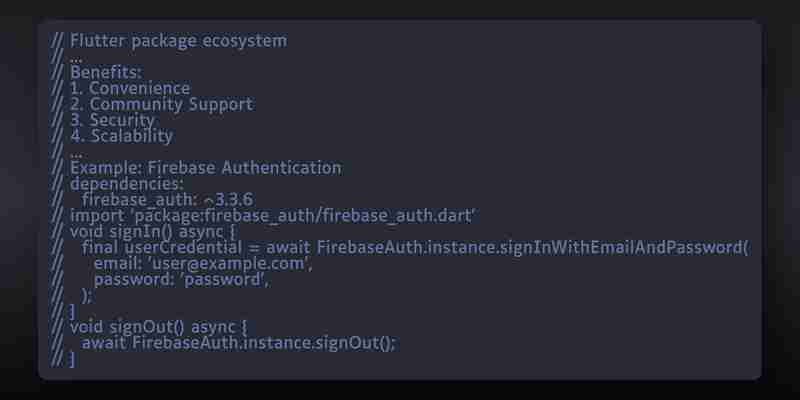800x400 pixels.
Task: Click the 'final userCredential' variable text
Action: click(161, 247)
